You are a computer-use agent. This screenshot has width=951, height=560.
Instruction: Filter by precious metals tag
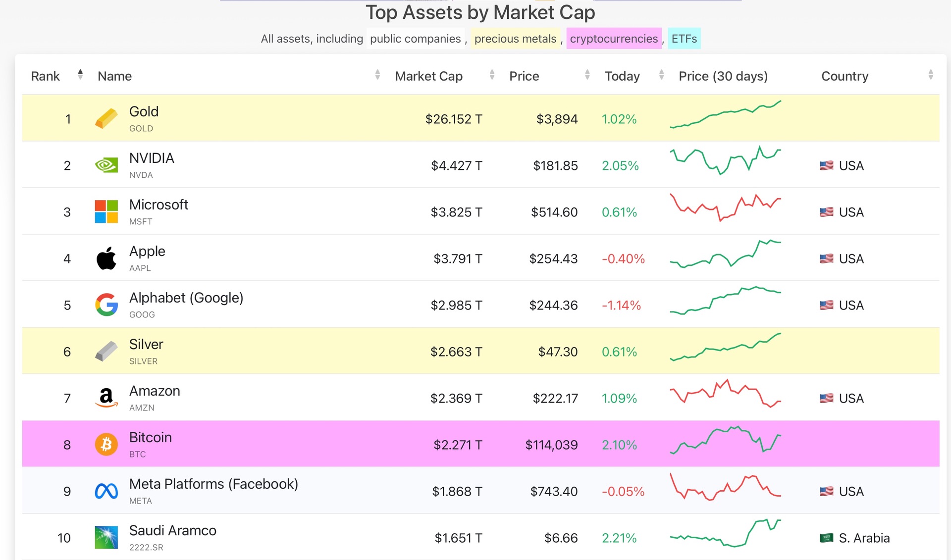pos(515,39)
